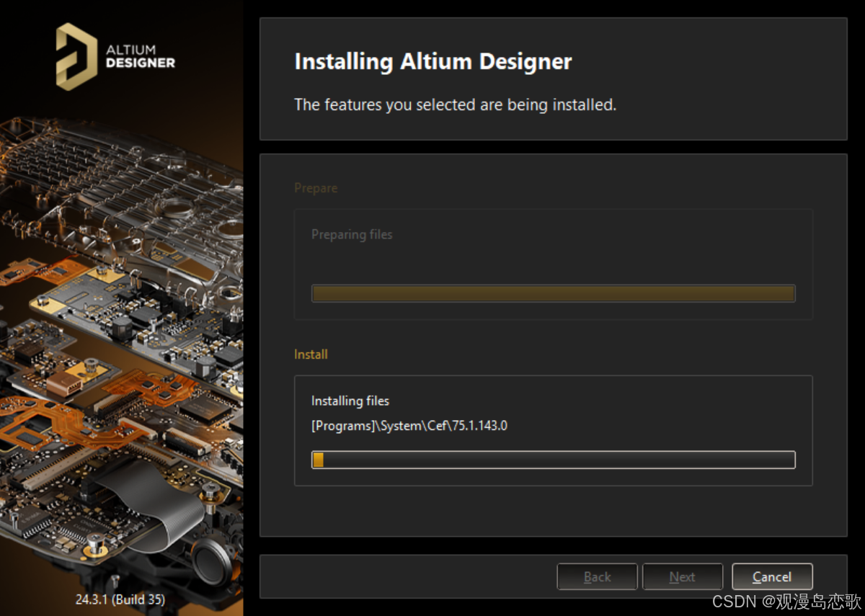
Task: Click the "Prepare" section label
Action: 316,188
